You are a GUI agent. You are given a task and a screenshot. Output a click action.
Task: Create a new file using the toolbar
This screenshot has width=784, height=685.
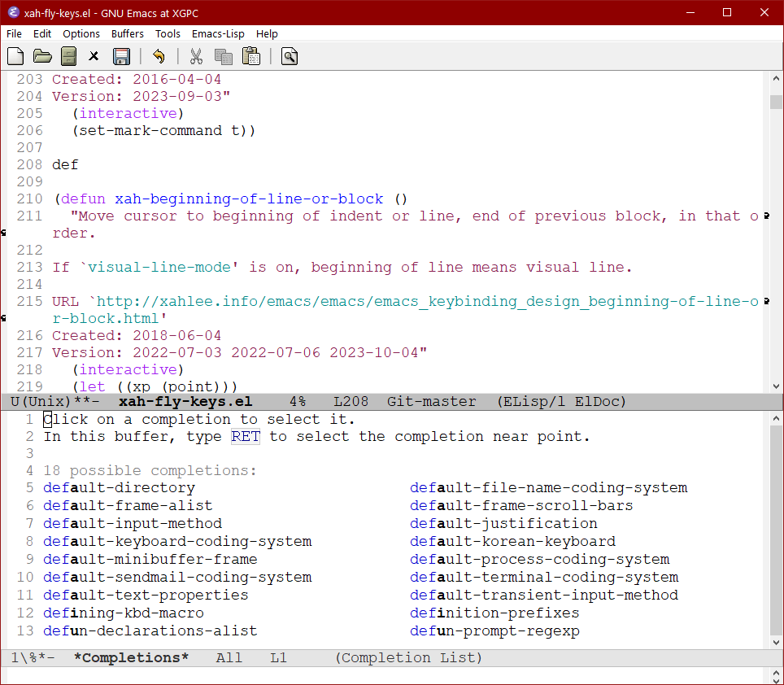tap(15, 56)
